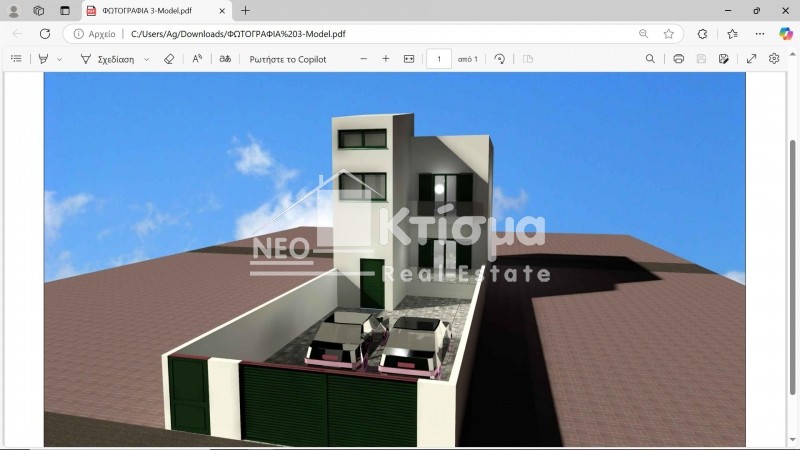Image resolution: width=800 pixels, height=450 pixels.
Task: View site information icon next to Αρχείο
Action: [x=78, y=34]
